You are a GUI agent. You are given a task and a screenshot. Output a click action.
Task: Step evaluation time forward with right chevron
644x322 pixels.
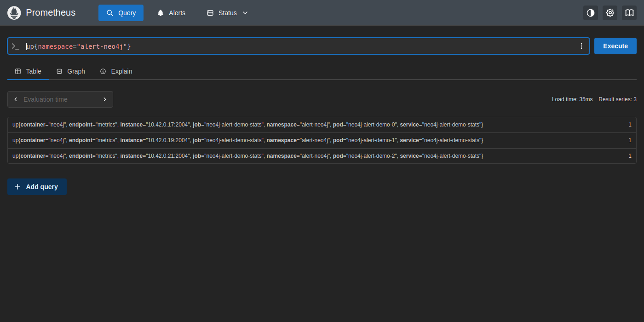tap(105, 99)
